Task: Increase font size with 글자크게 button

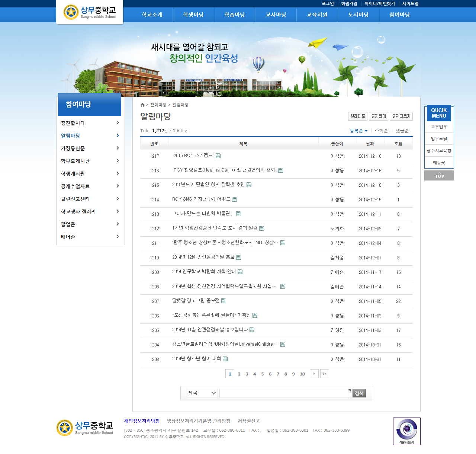Action: pyautogui.click(x=379, y=116)
